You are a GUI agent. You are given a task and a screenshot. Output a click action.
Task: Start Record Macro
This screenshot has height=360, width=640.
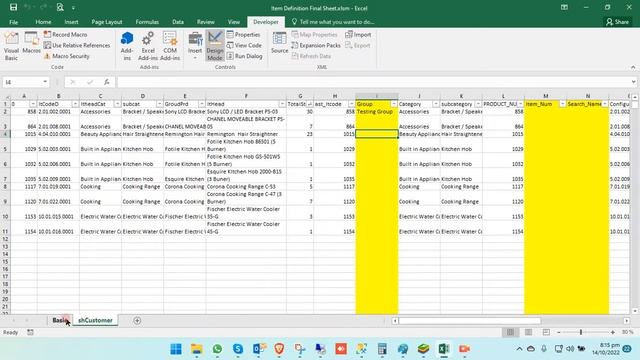[x=66, y=35]
